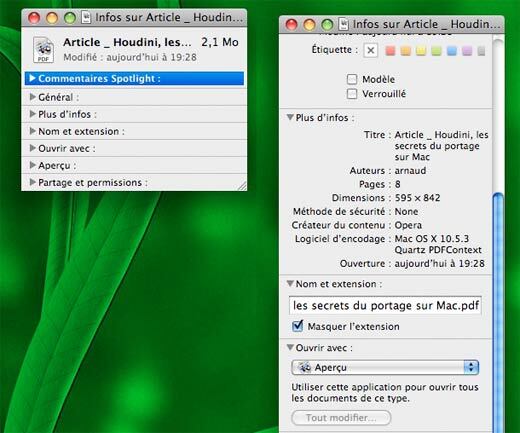Click the Ouverture value 'aujourd'hui à 19:28'
520x433 pixels.
pos(439,264)
